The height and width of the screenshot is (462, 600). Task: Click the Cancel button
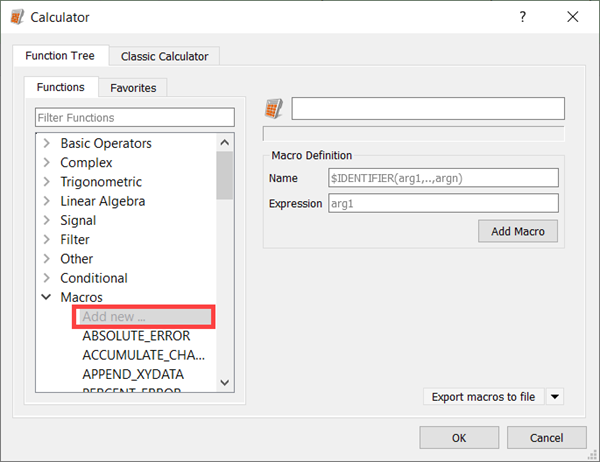tap(547, 437)
